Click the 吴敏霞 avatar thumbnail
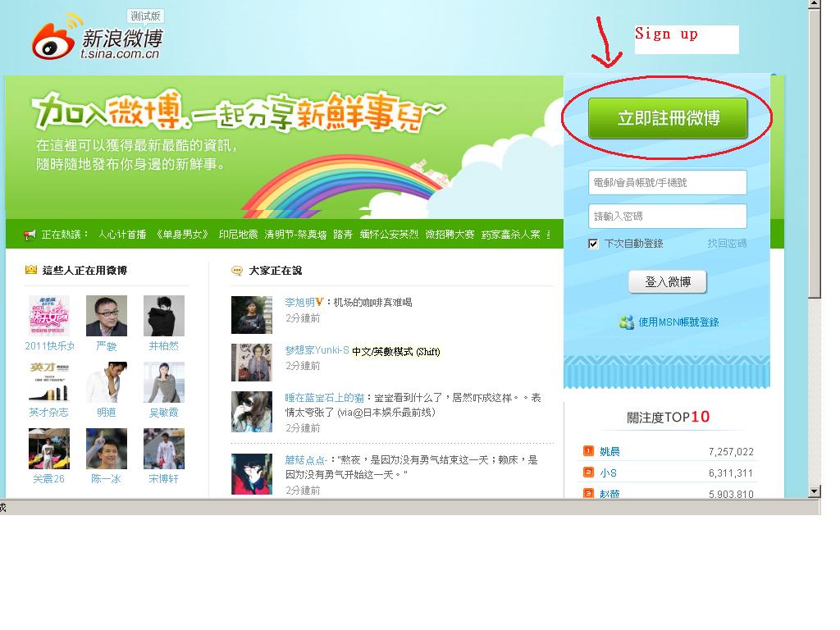 pyautogui.click(x=164, y=382)
